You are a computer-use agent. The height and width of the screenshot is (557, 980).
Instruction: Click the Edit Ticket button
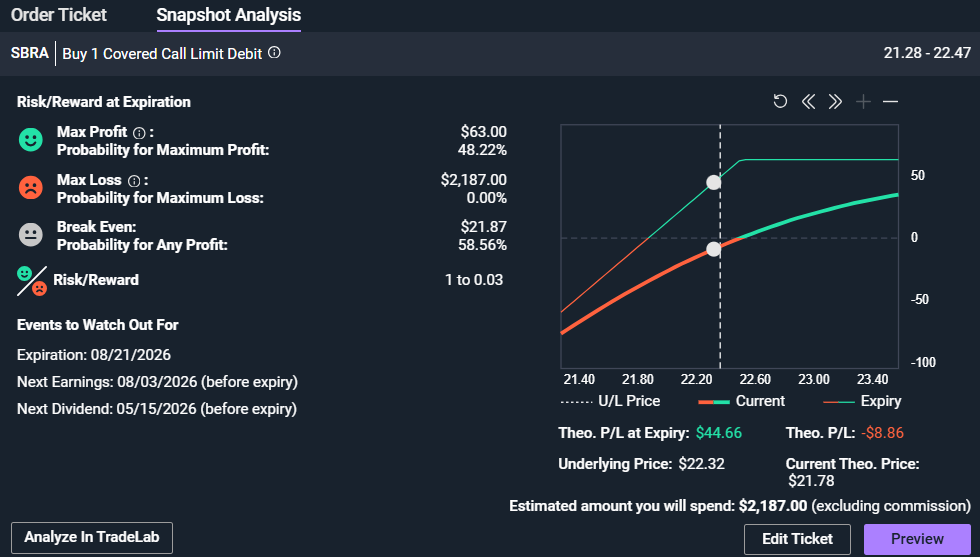(798, 539)
